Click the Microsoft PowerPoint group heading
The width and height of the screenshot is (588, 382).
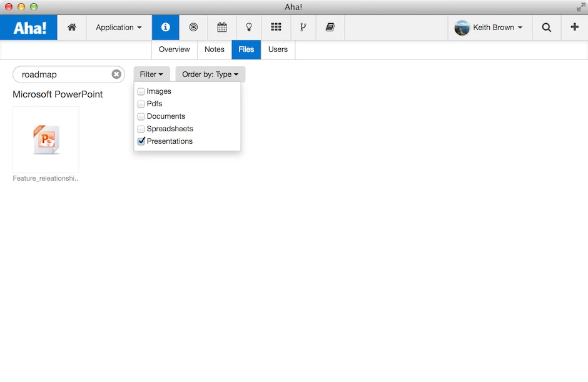(58, 94)
